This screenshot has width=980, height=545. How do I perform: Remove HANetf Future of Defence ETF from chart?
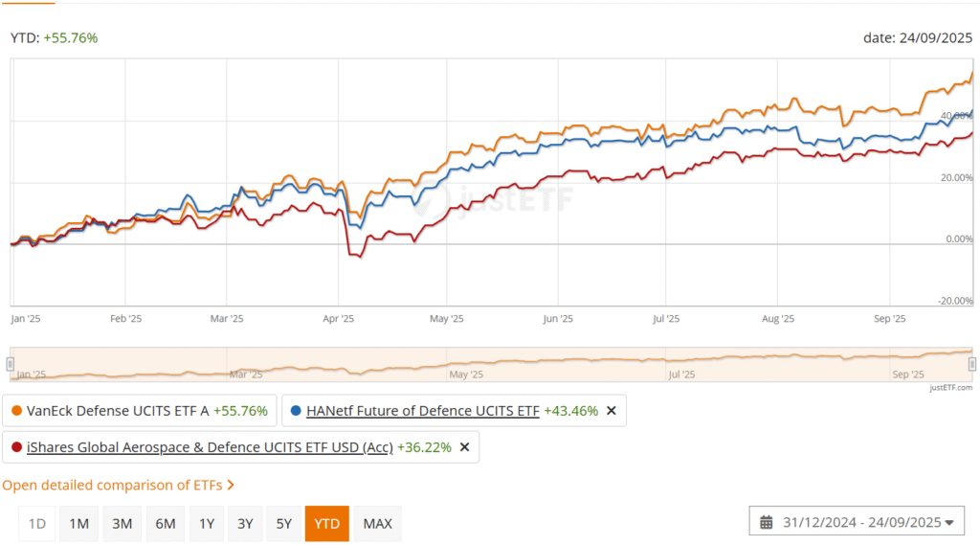(x=612, y=411)
